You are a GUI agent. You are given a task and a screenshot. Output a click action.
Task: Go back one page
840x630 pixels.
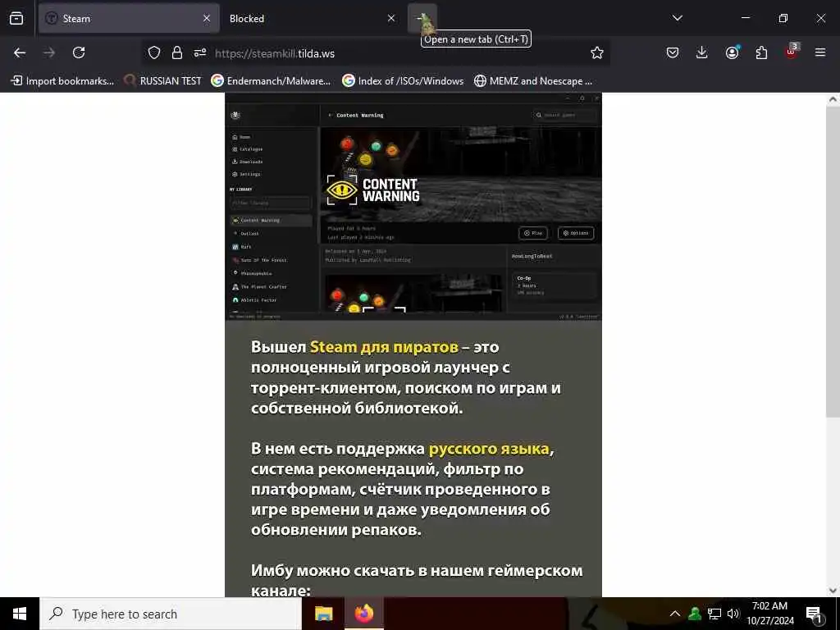pyautogui.click(x=20, y=52)
